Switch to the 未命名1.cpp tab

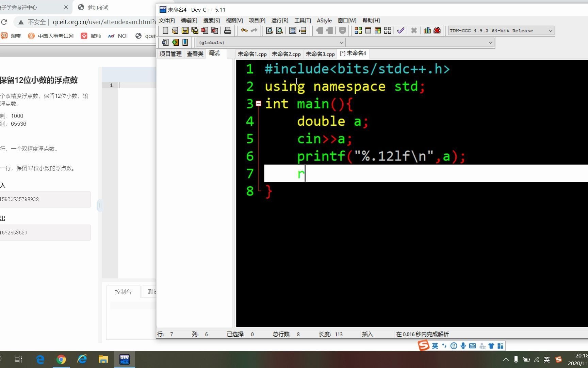tap(252, 54)
